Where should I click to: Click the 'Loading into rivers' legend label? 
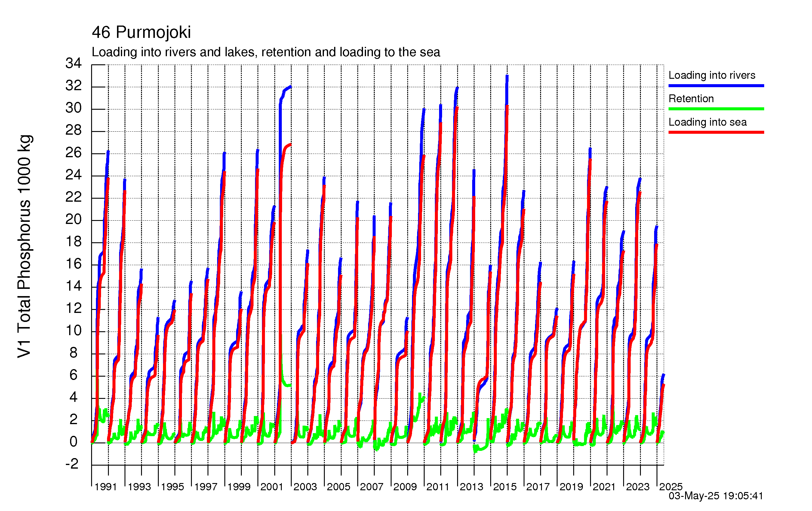tap(712, 75)
